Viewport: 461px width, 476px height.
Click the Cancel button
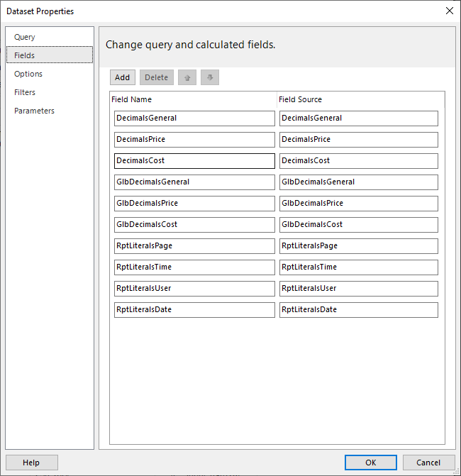[x=428, y=463]
